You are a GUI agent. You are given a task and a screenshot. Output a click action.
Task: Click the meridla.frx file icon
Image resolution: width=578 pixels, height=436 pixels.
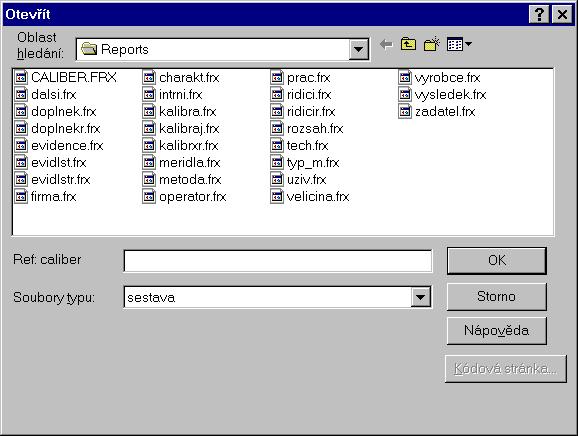[149, 162]
